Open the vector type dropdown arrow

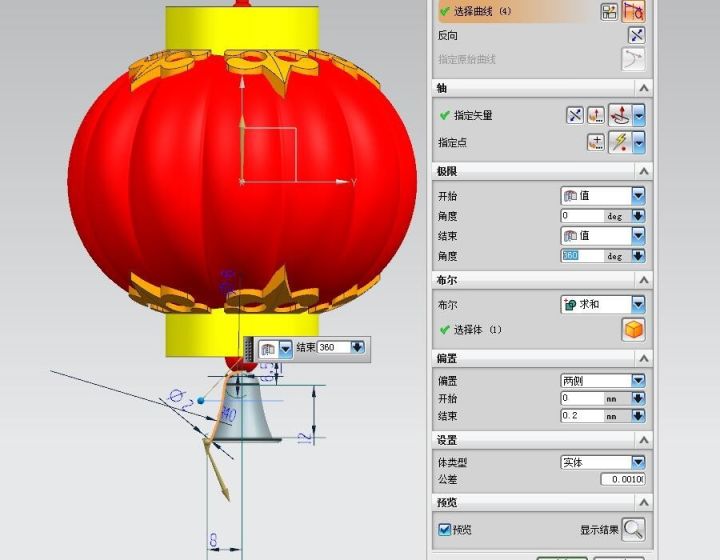click(x=639, y=115)
